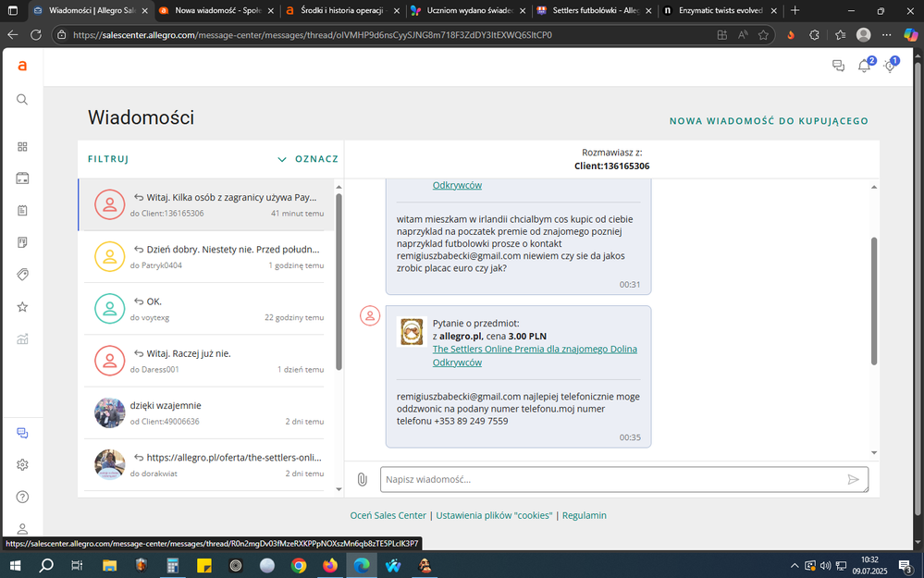Open the star icon in left sidebar

(x=22, y=307)
